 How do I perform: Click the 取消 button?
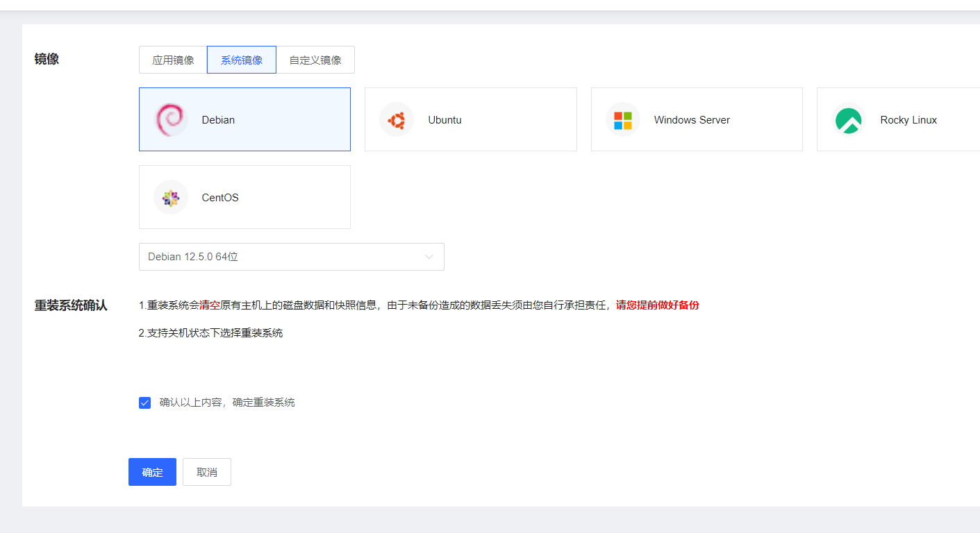tap(207, 472)
